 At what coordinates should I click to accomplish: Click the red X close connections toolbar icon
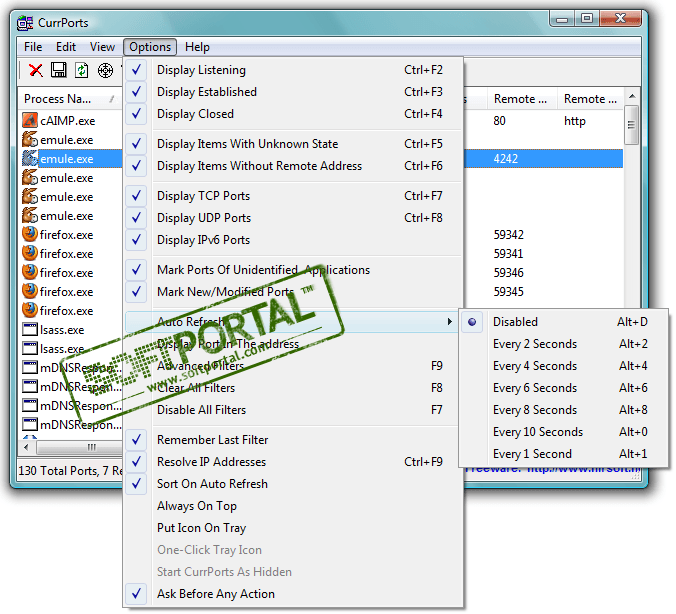tap(35, 70)
